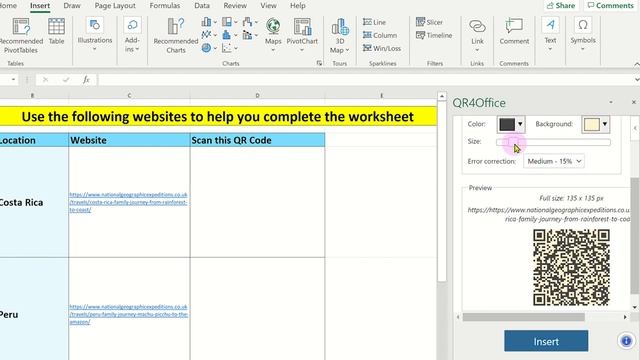Click the QR4Office horizontal scrollbar
Image resolution: width=640 pixels, height=360 pixels.
tap(523, 317)
